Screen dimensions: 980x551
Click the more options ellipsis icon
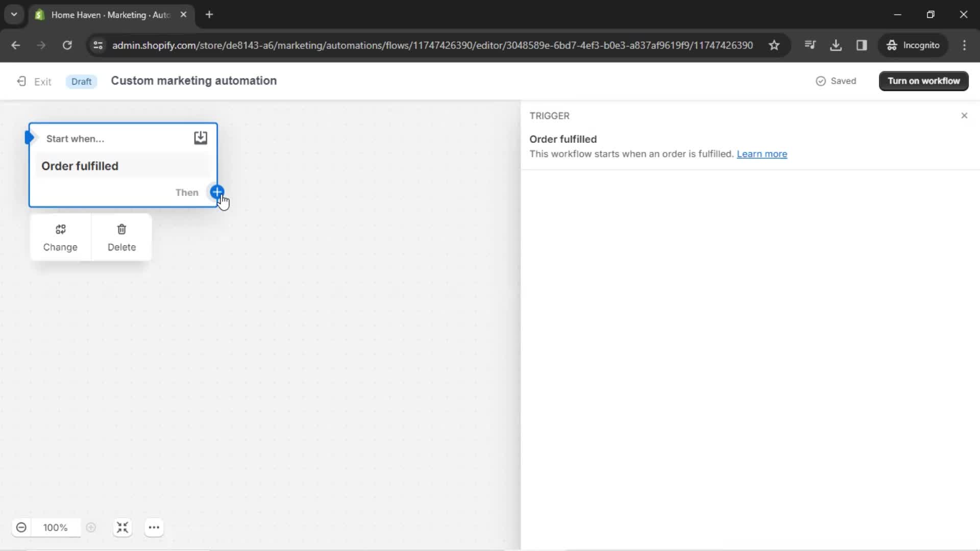[154, 527]
